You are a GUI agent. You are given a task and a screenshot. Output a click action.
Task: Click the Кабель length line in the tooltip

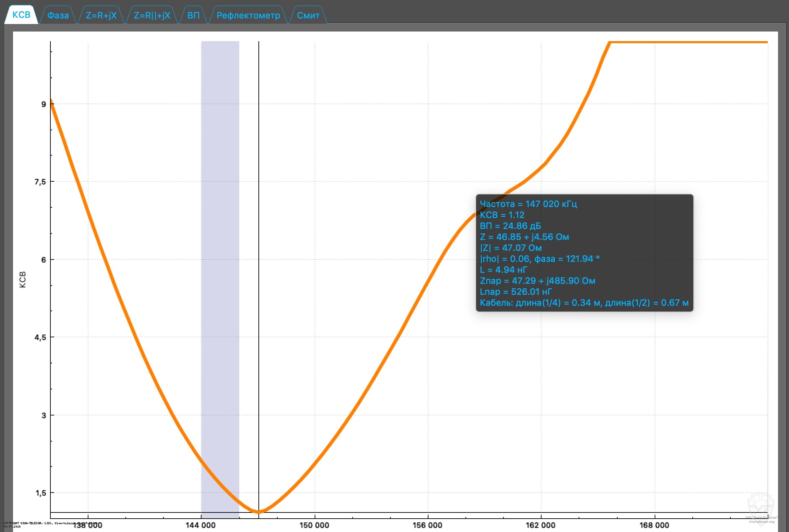[x=584, y=303]
